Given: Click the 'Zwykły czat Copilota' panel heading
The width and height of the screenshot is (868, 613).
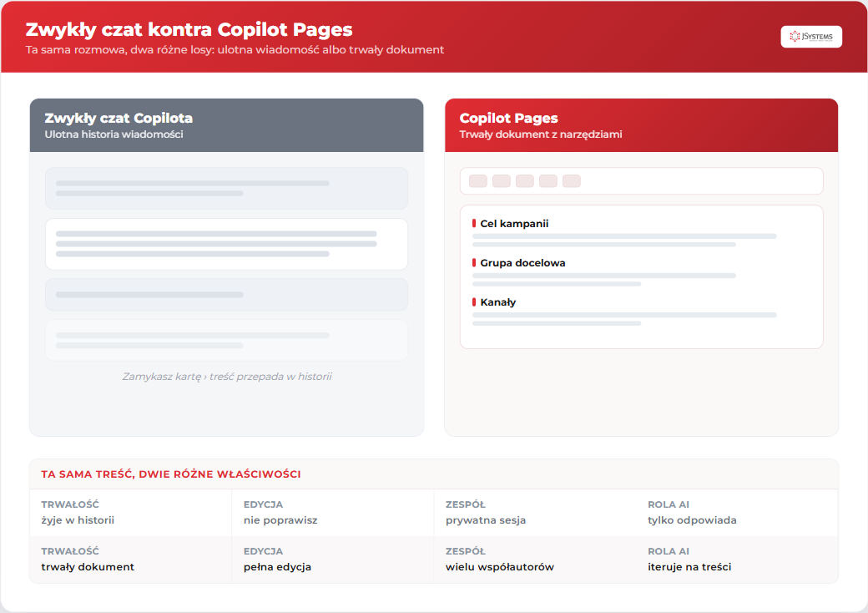Looking at the screenshot, I should [119, 118].
